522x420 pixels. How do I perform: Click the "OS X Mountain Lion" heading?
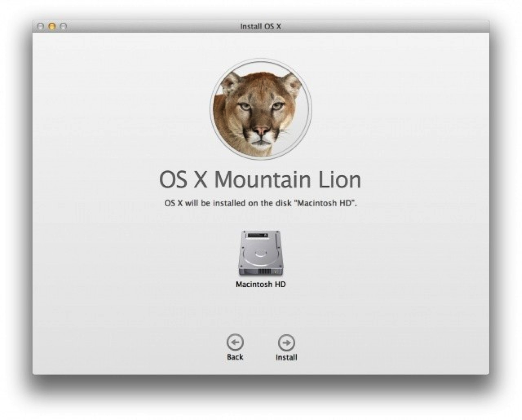point(260,180)
